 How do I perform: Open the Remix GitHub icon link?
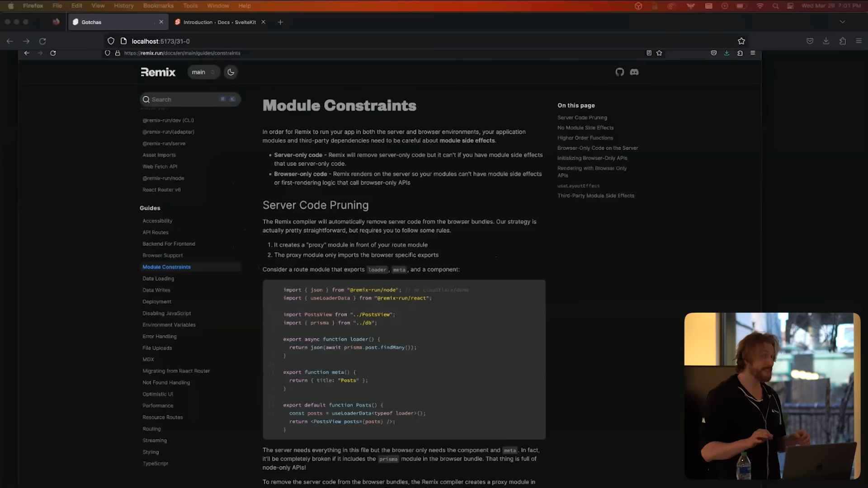pyautogui.click(x=619, y=72)
